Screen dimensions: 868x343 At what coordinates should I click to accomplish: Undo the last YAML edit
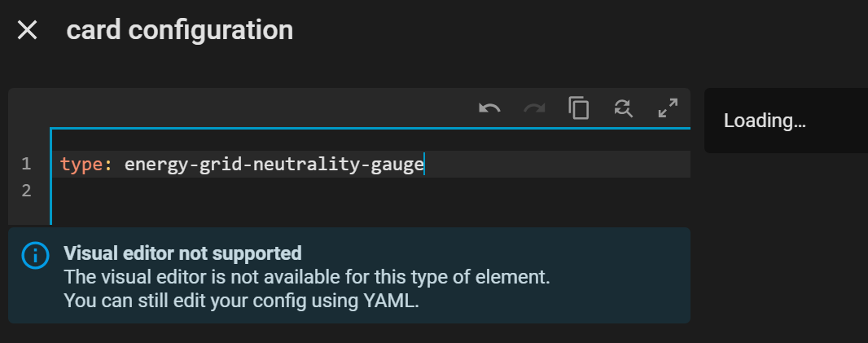(x=489, y=108)
